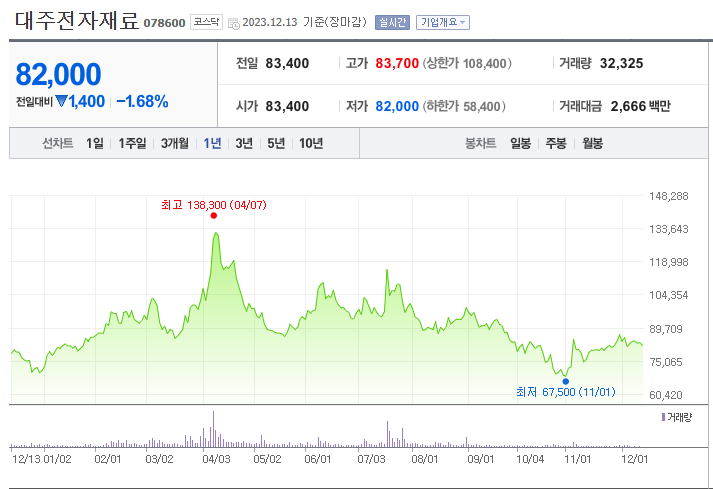Image resolution: width=713 pixels, height=489 pixels.
Task: Click the 거래대금 value 2,666 백만
Action: [x=640, y=106]
